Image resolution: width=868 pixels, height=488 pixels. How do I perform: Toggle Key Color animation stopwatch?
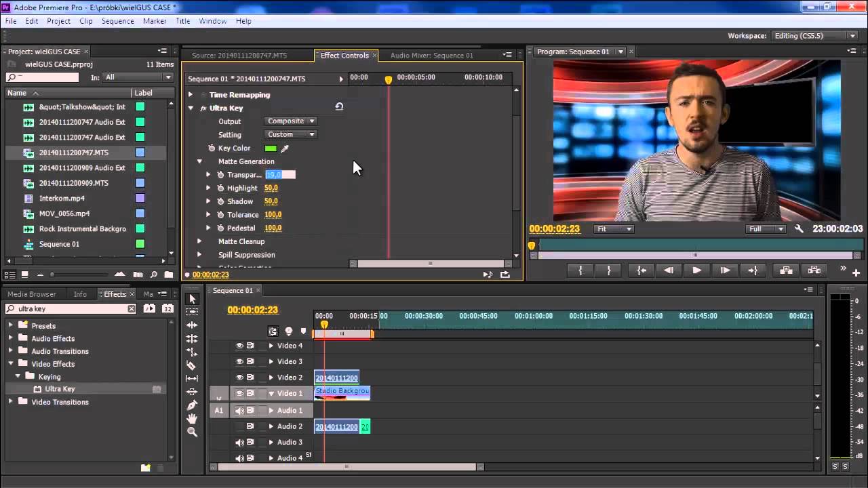pos(212,148)
